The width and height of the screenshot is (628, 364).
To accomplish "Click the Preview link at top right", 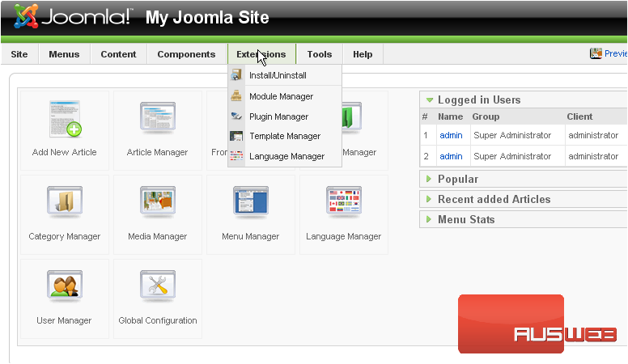I will click(x=613, y=53).
